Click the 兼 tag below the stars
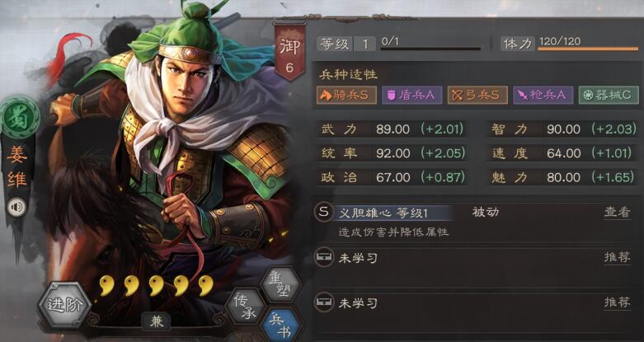 pyautogui.click(x=156, y=322)
